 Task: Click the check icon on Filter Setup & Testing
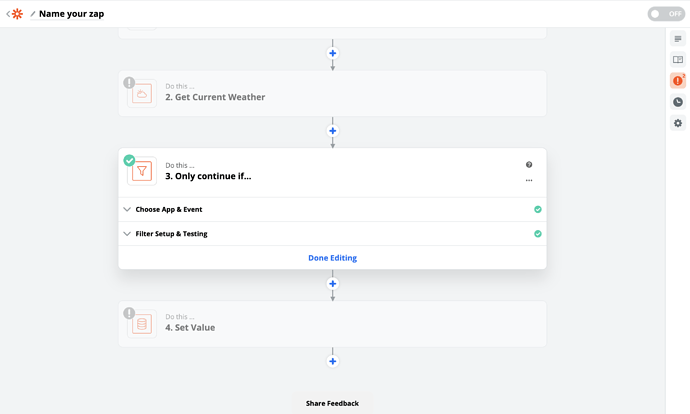(538, 234)
